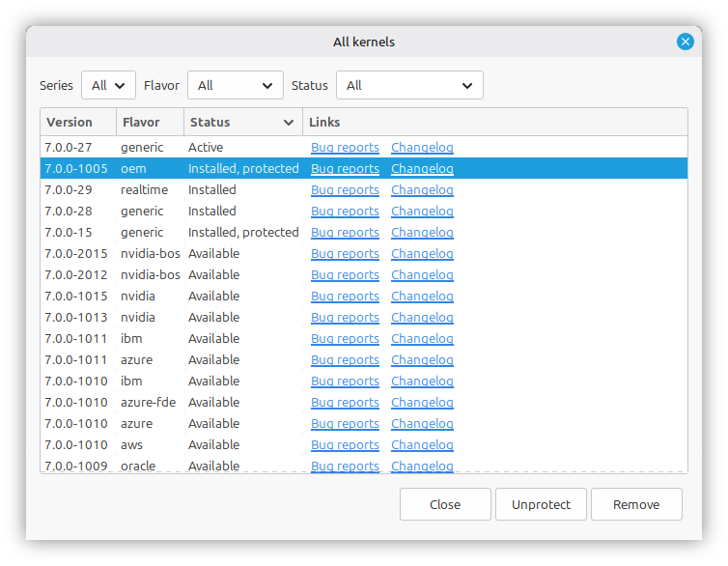Open Changelog for 7.0.0-2012 nvidia-bos
The width and height of the screenshot is (728, 566).
(422, 275)
